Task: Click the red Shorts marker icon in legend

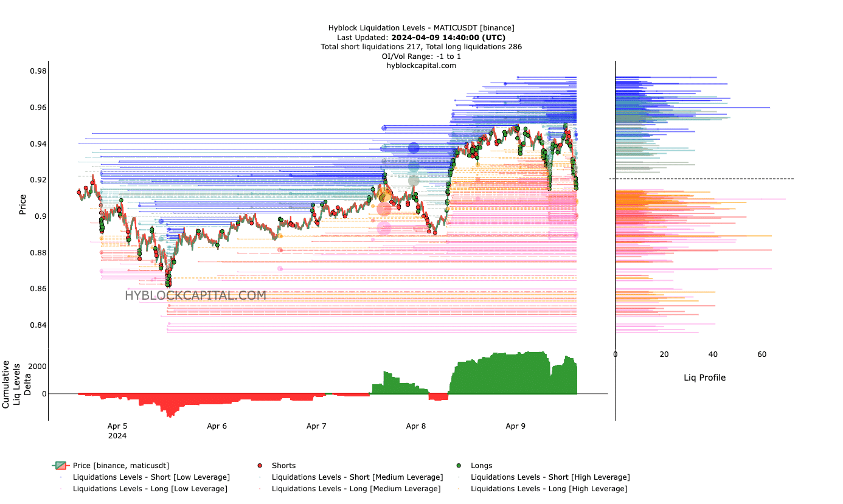Action: pos(260,466)
